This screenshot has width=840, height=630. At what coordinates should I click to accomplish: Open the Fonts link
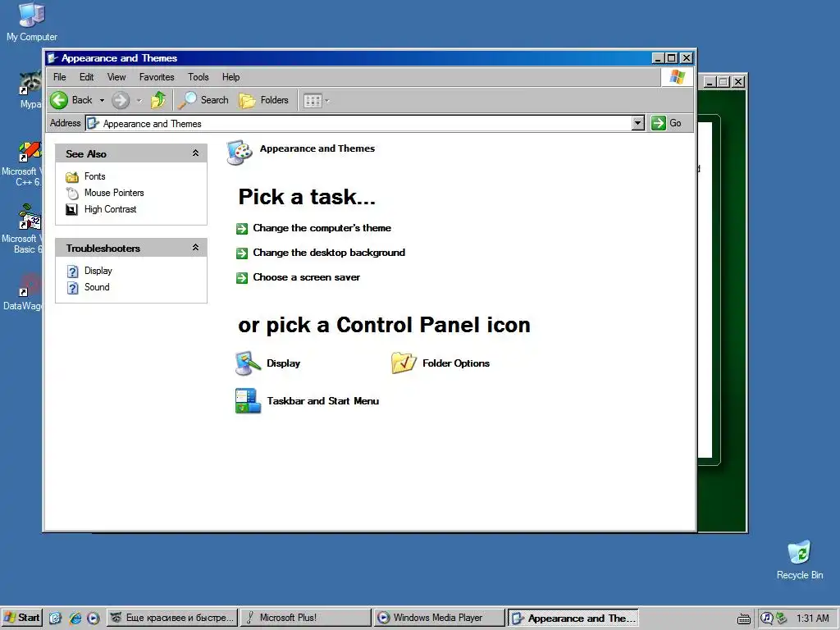(95, 176)
